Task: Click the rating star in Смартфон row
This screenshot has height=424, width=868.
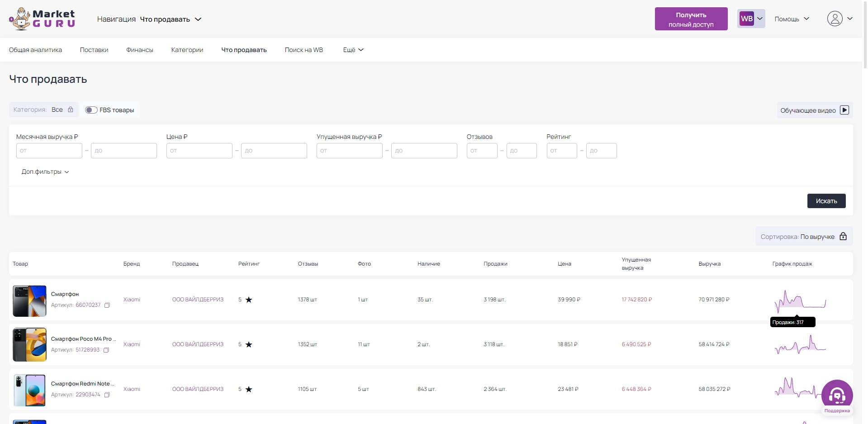Action: pos(249,300)
